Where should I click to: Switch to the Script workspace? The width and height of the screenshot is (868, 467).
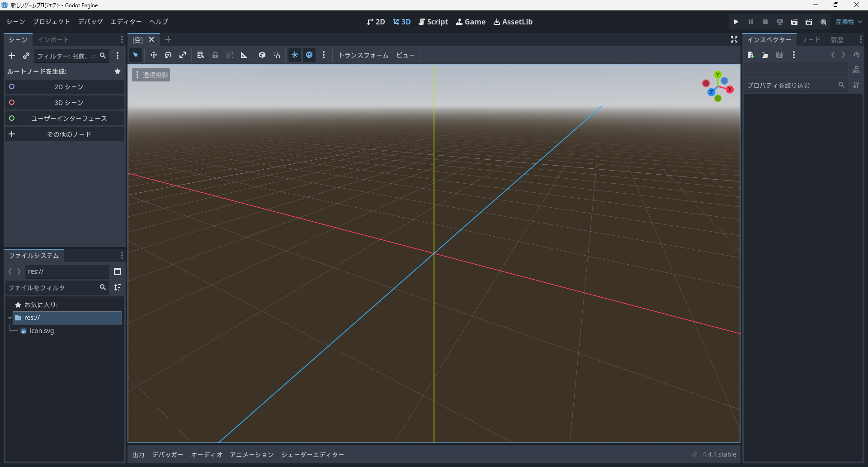tap(433, 22)
